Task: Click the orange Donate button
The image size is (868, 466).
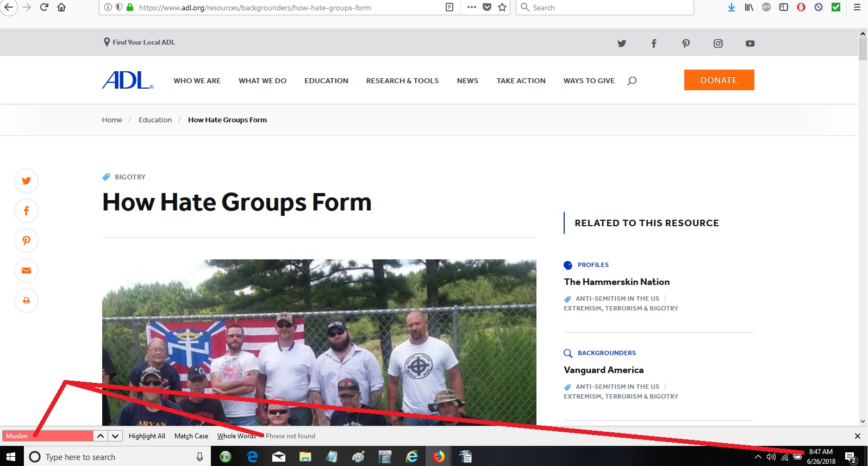Action: [719, 80]
